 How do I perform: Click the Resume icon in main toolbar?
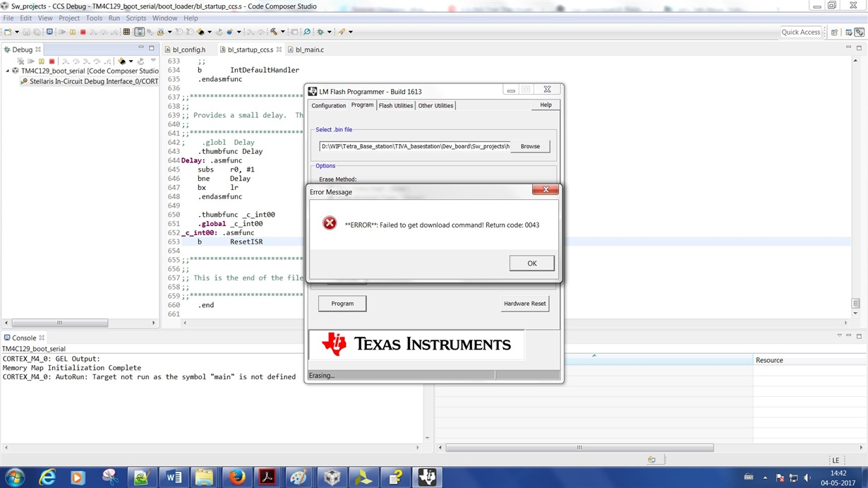62,32
